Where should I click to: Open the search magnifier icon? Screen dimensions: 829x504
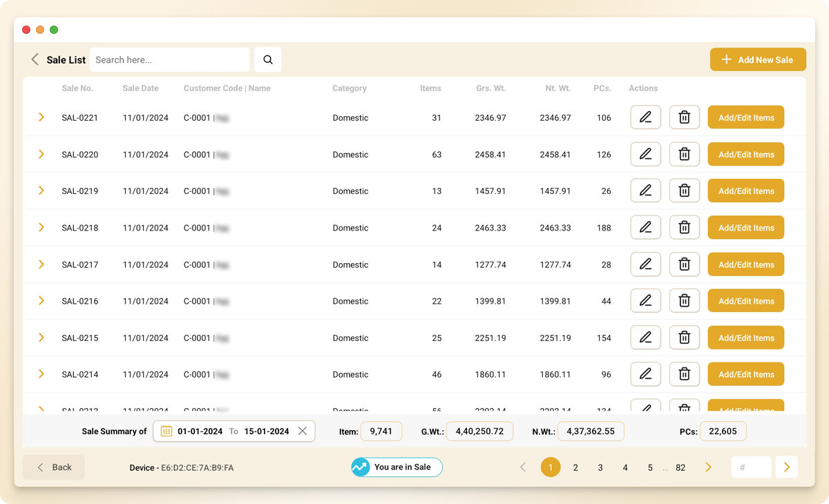[x=267, y=59]
